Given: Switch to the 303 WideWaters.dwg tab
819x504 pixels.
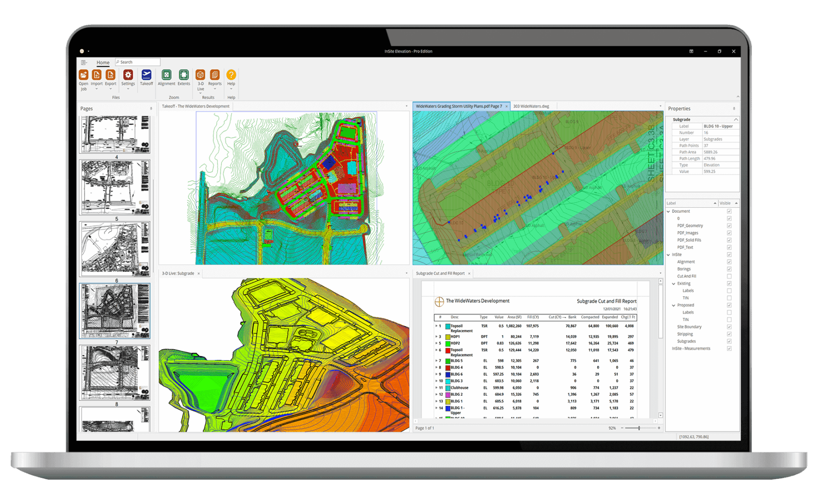Looking at the screenshot, I should 531,106.
